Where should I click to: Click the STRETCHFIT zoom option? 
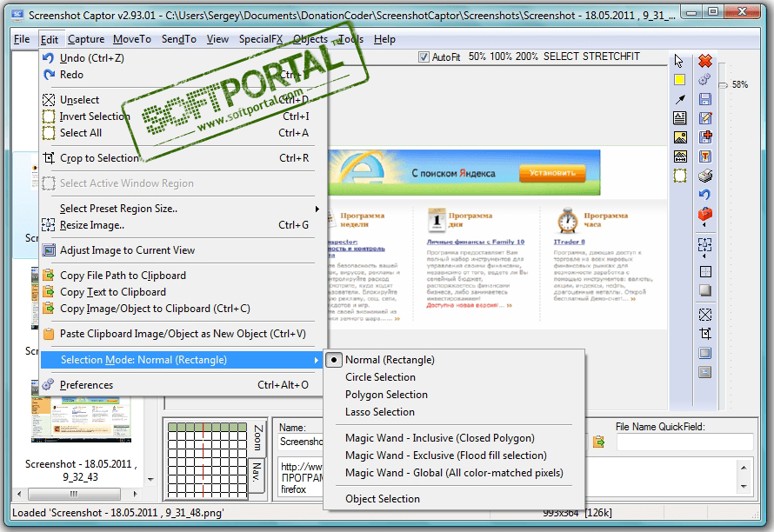[x=611, y=57]
